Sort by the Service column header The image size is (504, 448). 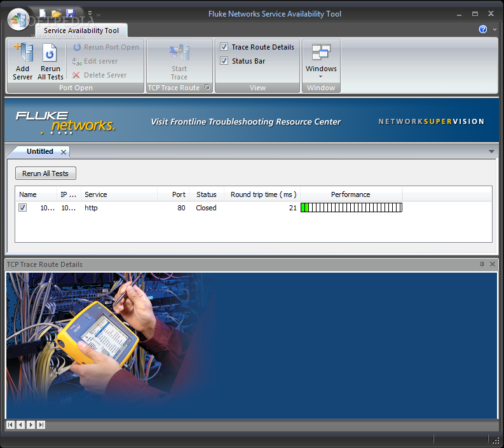(x=119, y=194)
